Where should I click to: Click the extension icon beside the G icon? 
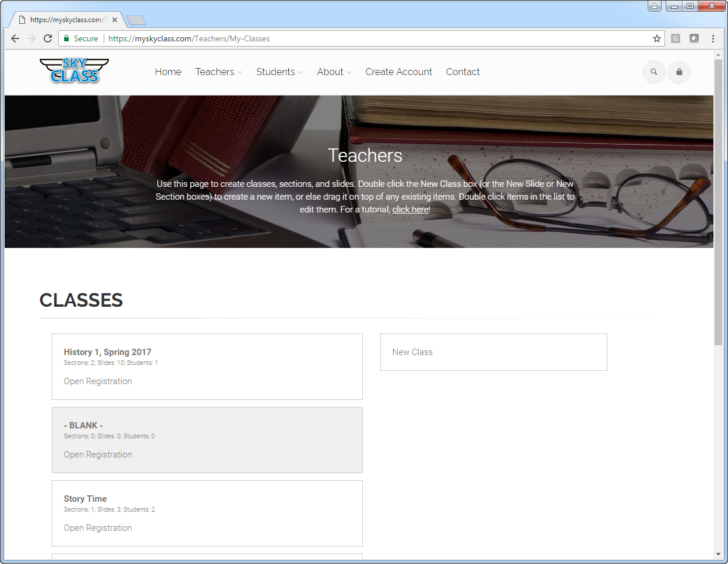tap(694, 38)
